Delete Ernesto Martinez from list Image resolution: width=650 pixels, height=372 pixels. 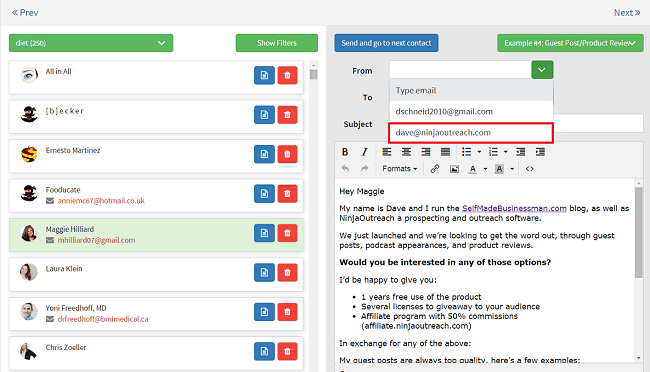(x=287, y=154)
